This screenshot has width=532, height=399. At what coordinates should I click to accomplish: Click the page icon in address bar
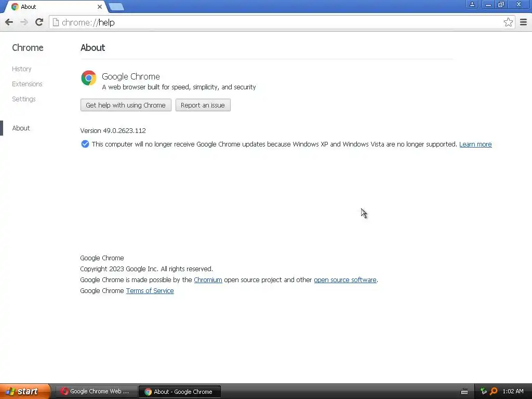(56, 22)
